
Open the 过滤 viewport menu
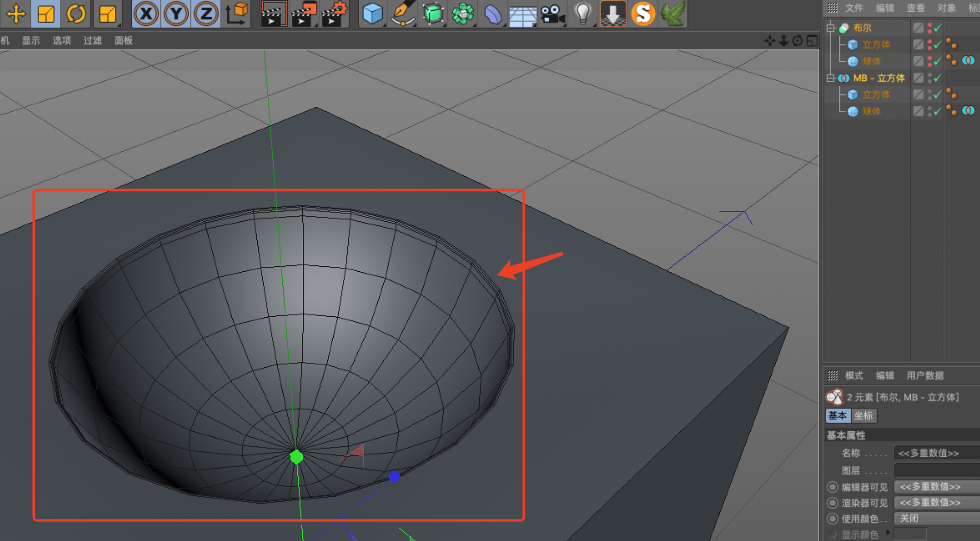(92, 41)
